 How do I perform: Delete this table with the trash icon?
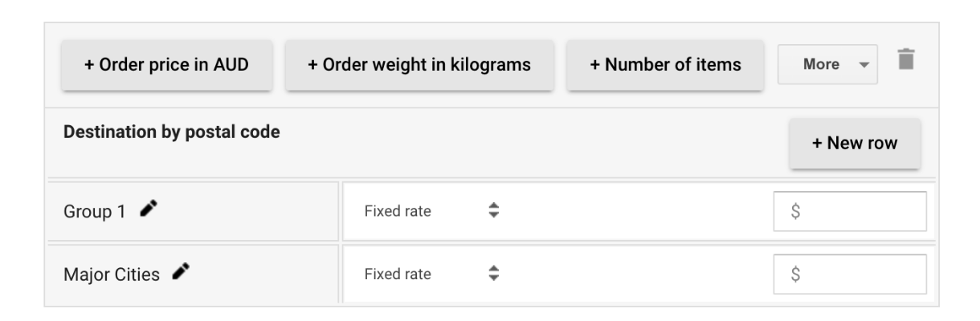(906, 60)
